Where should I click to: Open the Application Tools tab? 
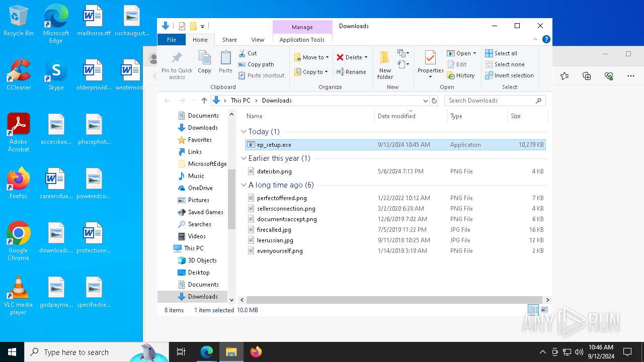pos(302,40)
